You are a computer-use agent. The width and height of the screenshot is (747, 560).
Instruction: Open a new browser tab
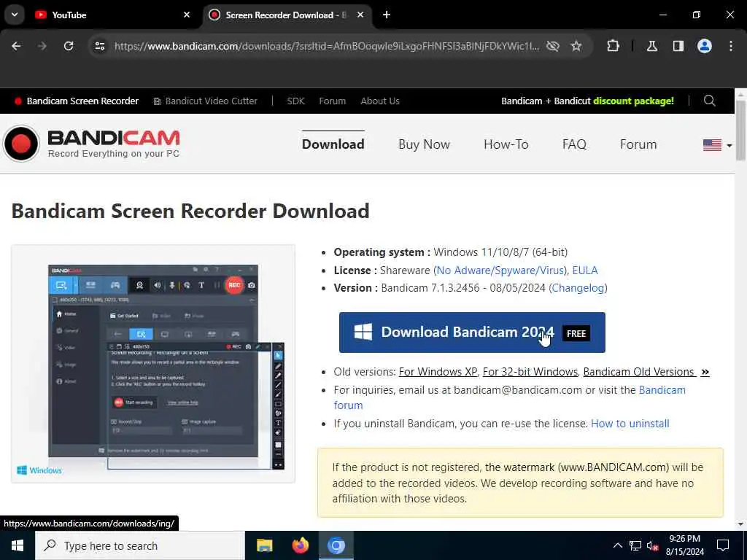[x=387, y=15]
